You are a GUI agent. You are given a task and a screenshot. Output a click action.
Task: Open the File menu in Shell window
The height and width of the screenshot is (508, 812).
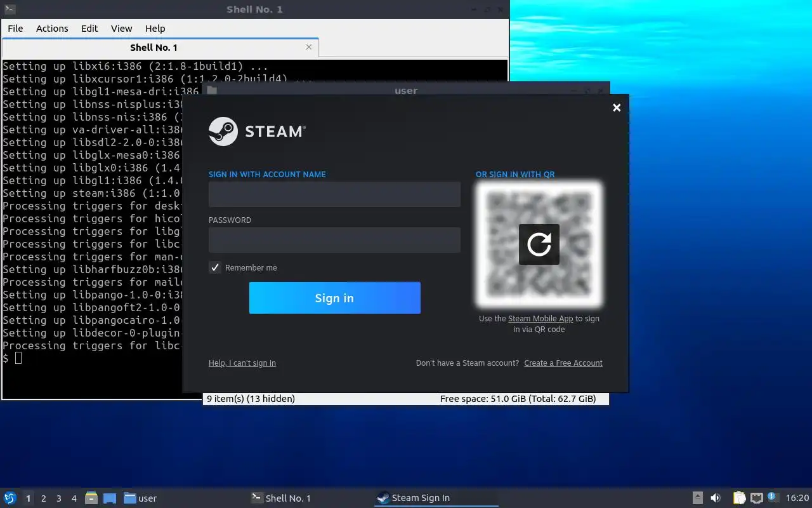(x=15, y=28)
